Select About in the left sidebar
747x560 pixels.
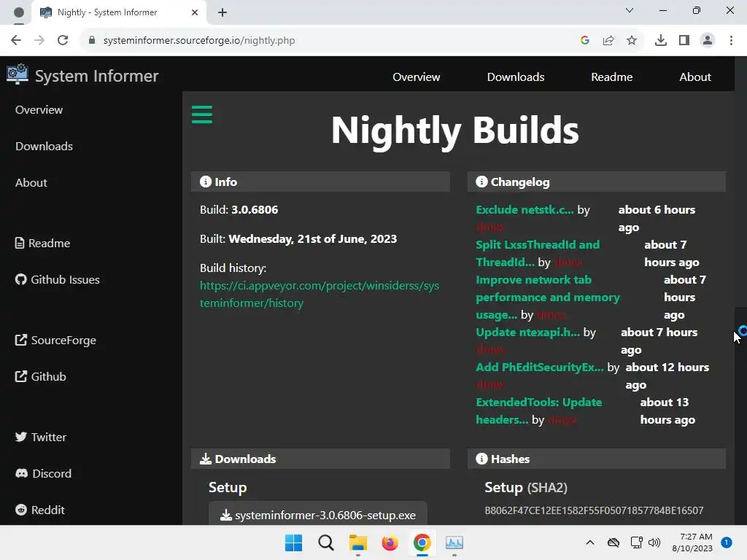pos(31,183)
